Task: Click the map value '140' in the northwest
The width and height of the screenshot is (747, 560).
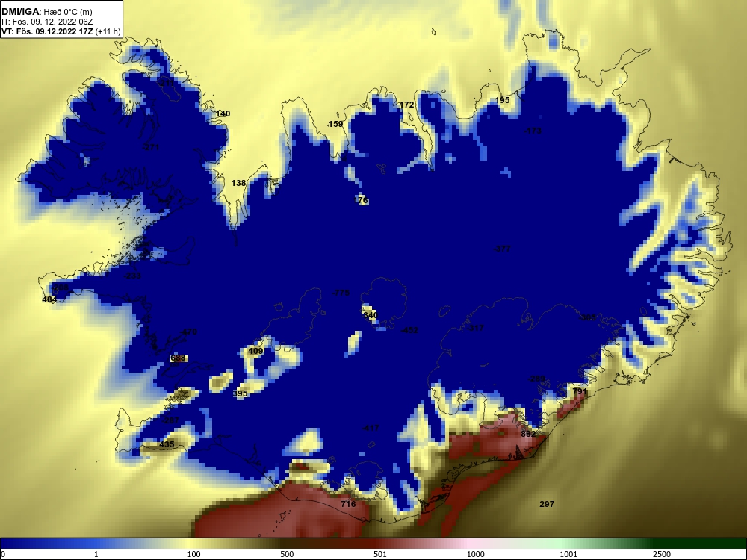Action: pyautogui.click(x=223, y=113)
